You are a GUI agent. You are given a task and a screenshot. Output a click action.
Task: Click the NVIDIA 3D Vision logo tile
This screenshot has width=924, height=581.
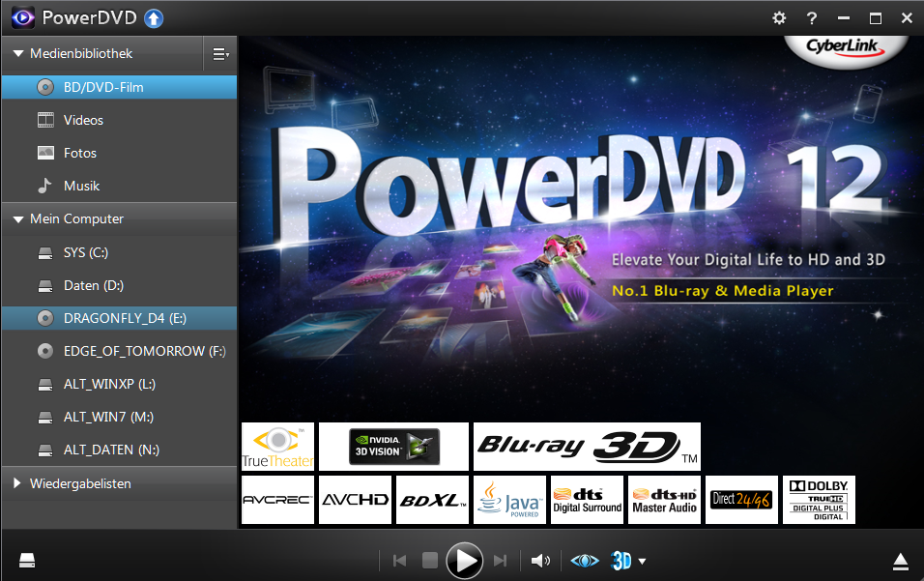[x=393, y=447]
